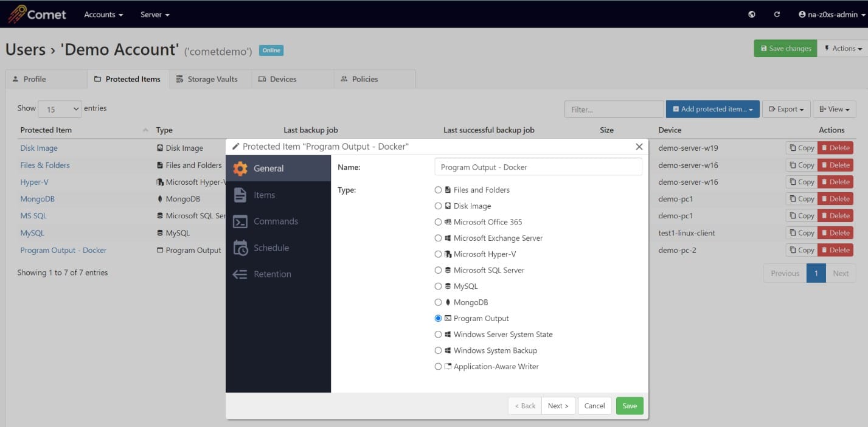
Task: Click page 1 in the pagination control
Action: (x=816, y=273)
